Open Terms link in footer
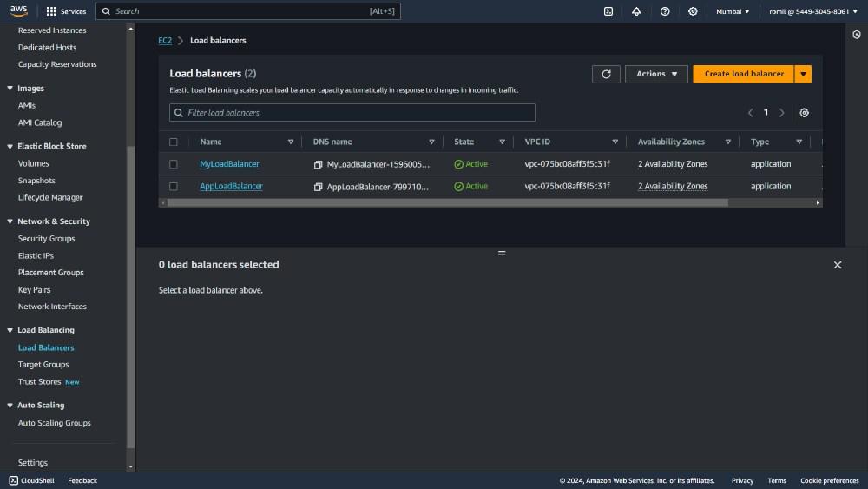The width and height of the screenshot is (868, 489). pos(777,480)
